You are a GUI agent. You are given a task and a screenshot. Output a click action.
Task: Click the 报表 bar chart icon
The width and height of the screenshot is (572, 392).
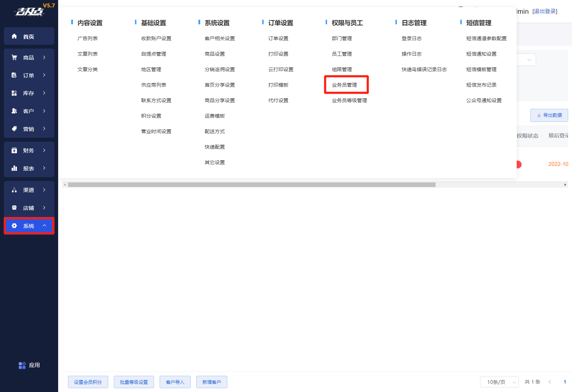pyautogui.click(x=14, y=168)
